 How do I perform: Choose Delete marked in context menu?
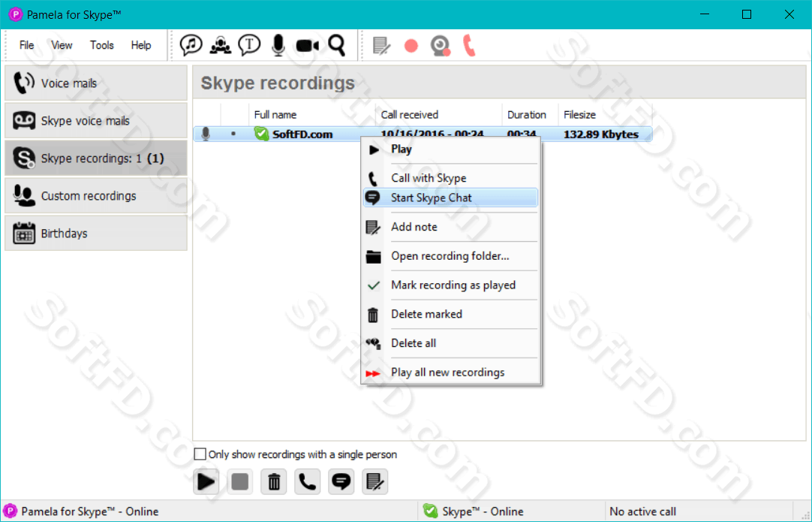[x=450, y=314]
